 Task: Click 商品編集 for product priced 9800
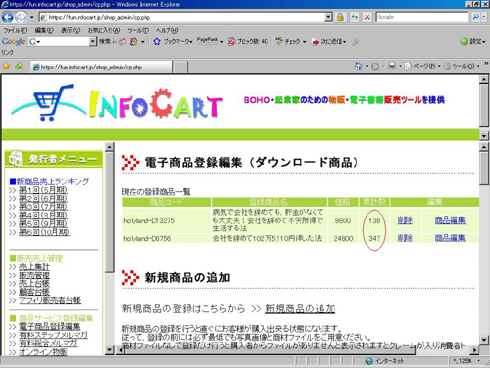450,220
